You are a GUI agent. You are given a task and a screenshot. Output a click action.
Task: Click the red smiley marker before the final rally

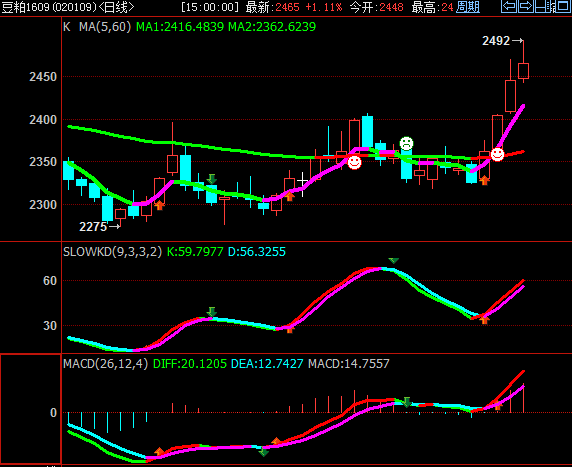point(498,154)
